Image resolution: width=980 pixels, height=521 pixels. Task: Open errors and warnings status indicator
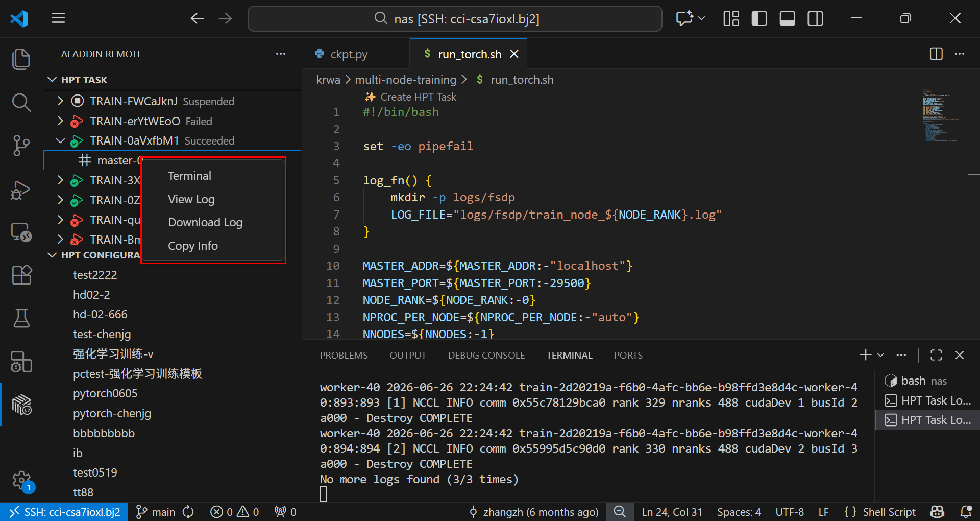pos(235,512)
